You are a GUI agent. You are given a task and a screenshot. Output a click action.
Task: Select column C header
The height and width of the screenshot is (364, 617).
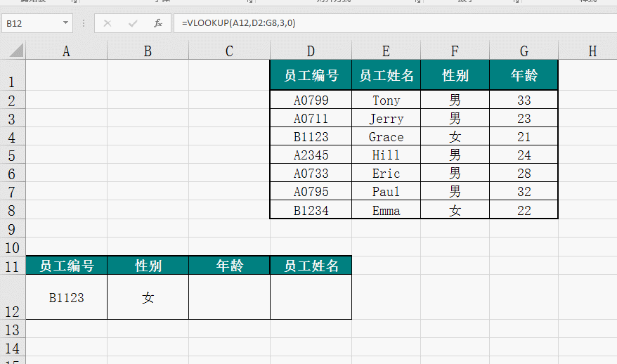pos(229,51)
